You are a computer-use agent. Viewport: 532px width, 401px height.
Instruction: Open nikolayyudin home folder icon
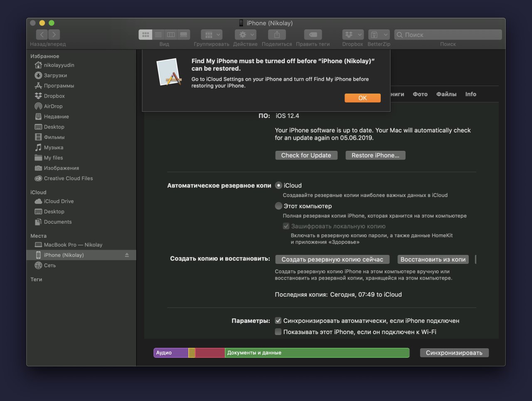pos(38,65)
